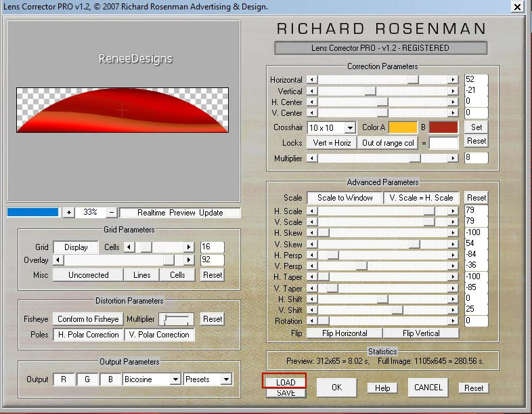Toggle the grid Display button
This screenshot has height=414, width=532.
tap(76, 247)
